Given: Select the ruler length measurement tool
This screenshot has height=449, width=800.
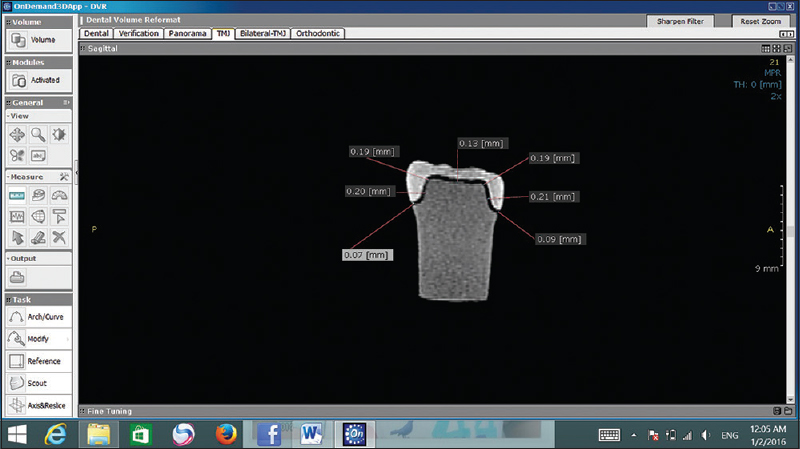Looking at the screenshot, I should coord(17,195).
